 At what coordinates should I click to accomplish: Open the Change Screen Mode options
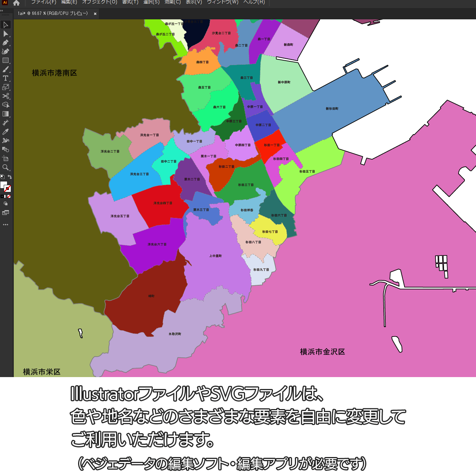click(x=6, y=213)
